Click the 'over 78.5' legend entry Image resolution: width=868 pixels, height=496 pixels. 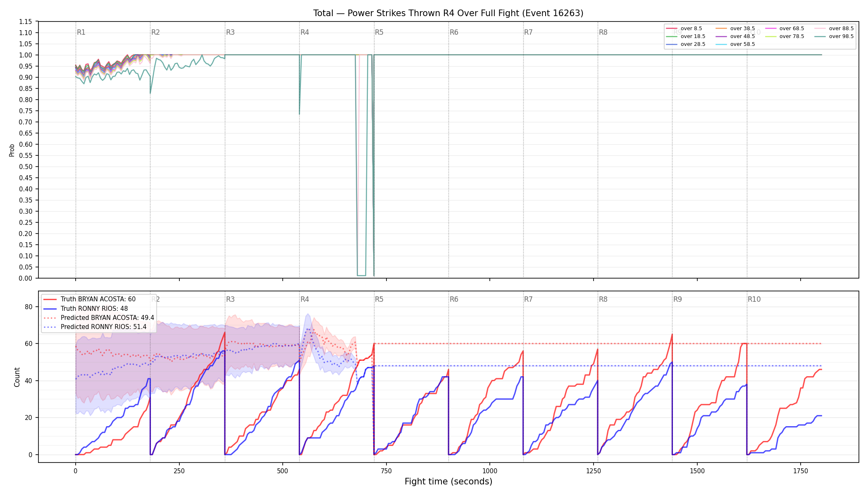coord(785,36)
